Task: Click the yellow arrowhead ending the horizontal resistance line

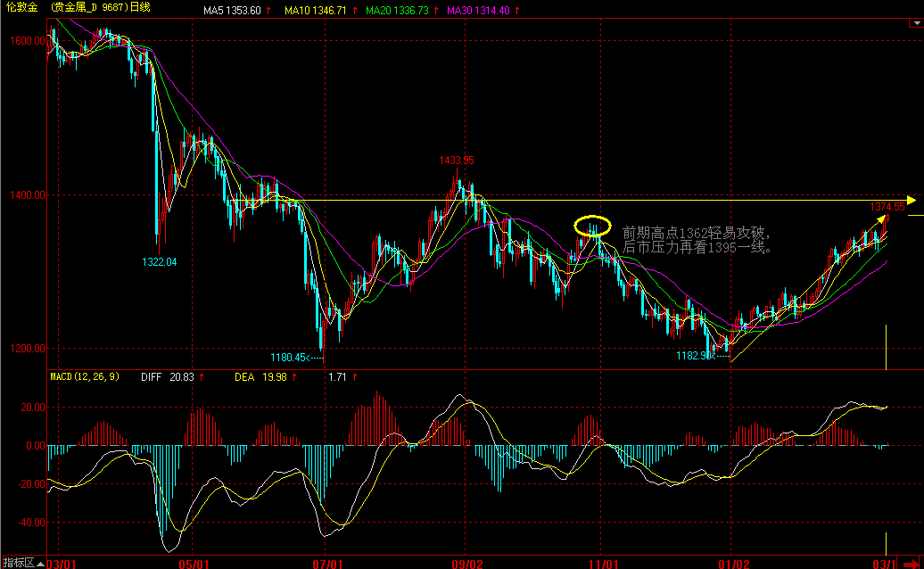Action: pyautogui.click(x=910, y=200)
